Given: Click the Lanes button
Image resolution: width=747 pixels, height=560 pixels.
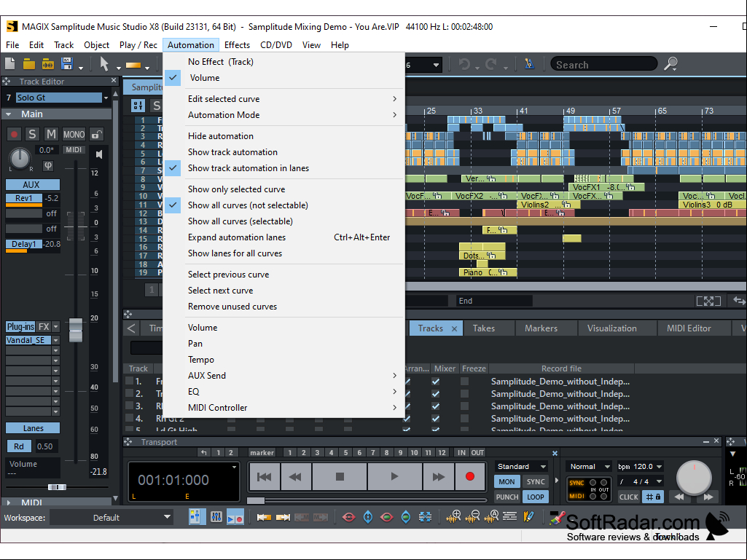Looking at the screenshot, I should pos(33,428).
